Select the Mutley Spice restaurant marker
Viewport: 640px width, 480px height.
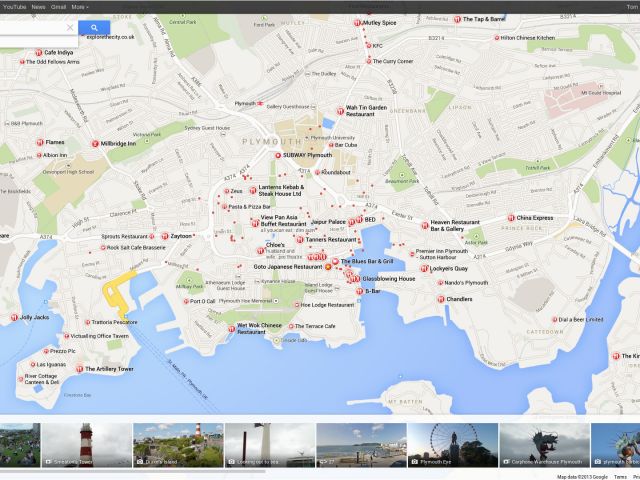(x=357, y=23)
